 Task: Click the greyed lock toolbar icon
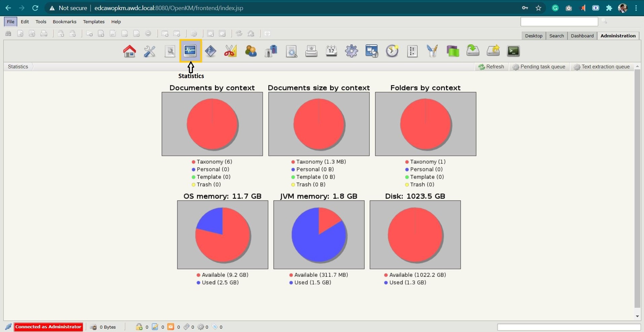61,34
